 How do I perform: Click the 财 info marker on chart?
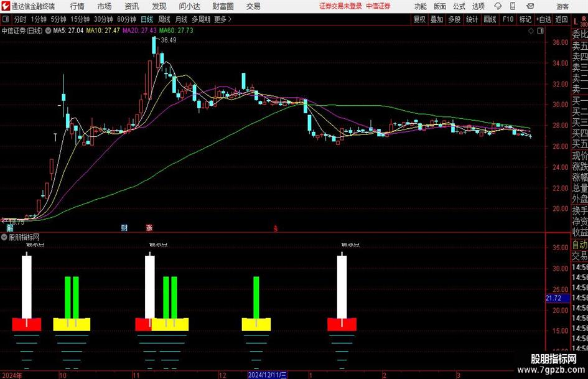(x=124, y=228)
